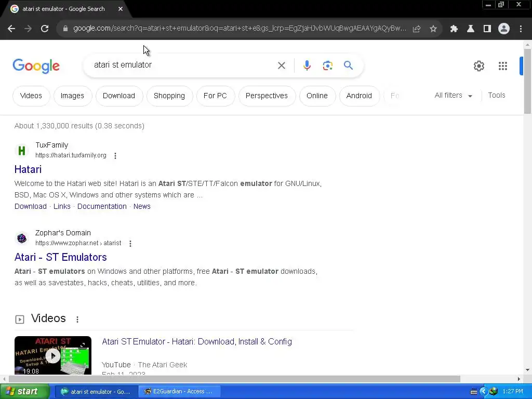
Task: Select the Perspectives filter
Action: 267,96
